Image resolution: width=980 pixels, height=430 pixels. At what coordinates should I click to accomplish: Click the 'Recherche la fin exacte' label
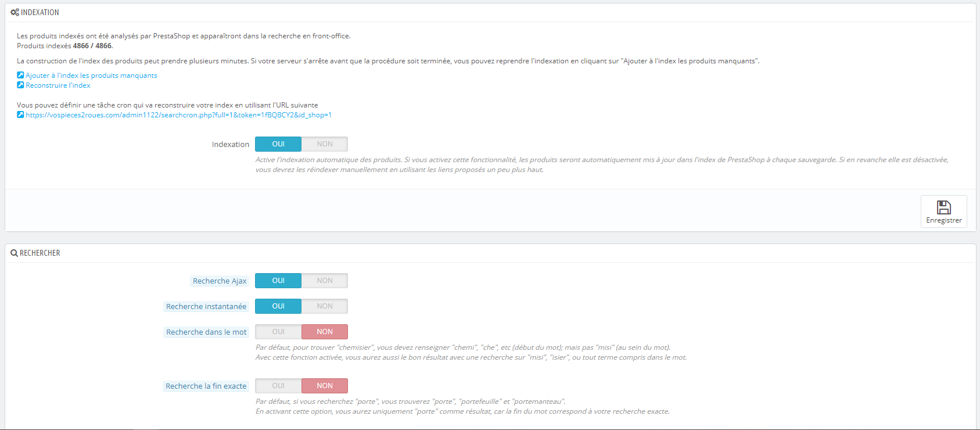coord(206,386)
